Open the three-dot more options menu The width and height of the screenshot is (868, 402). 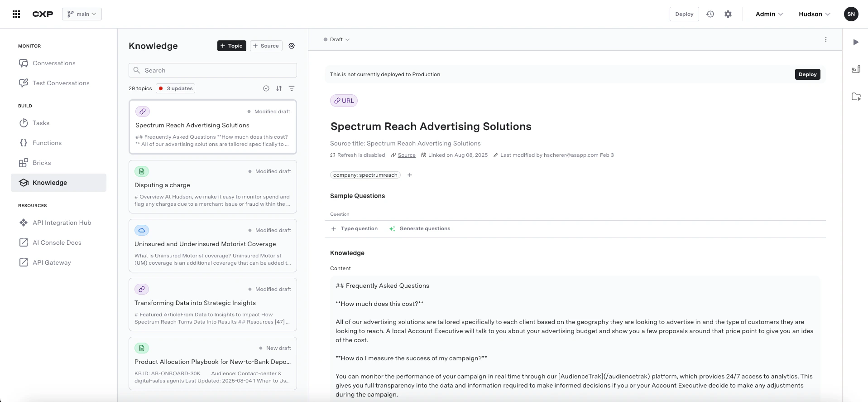[826, 39]
